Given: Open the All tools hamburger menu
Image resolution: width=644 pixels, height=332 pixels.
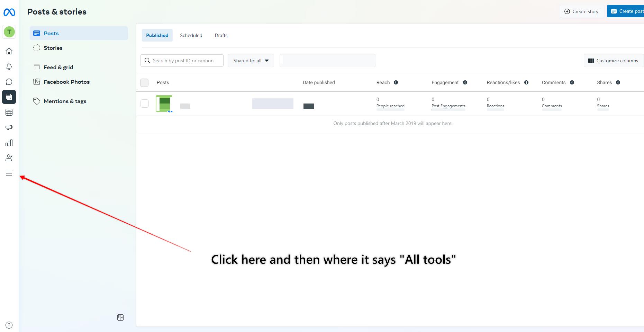Looking at the screenshot, I should pos(9,173).
